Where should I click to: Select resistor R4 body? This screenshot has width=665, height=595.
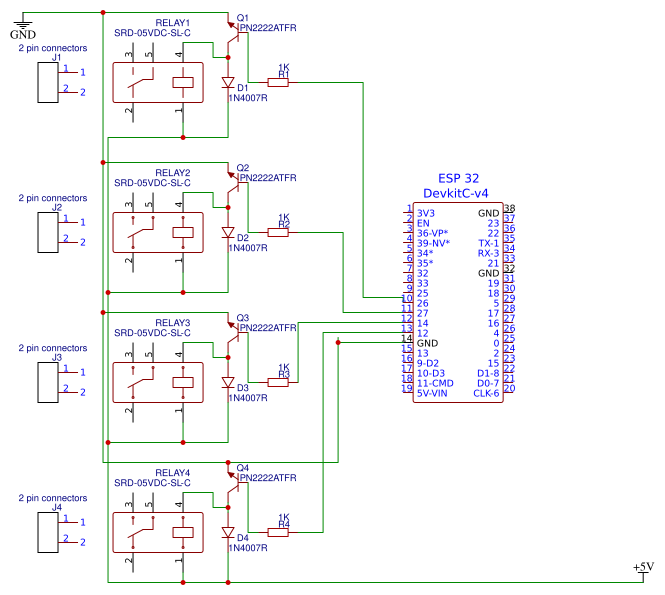click(x=278, y=532)
